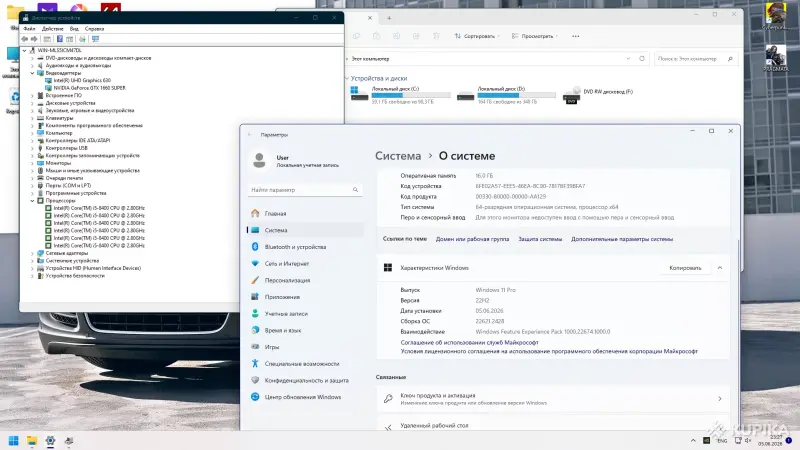Click the Найти параметр search field
Viewport: 800px width, 450px height.
point(305,190)
